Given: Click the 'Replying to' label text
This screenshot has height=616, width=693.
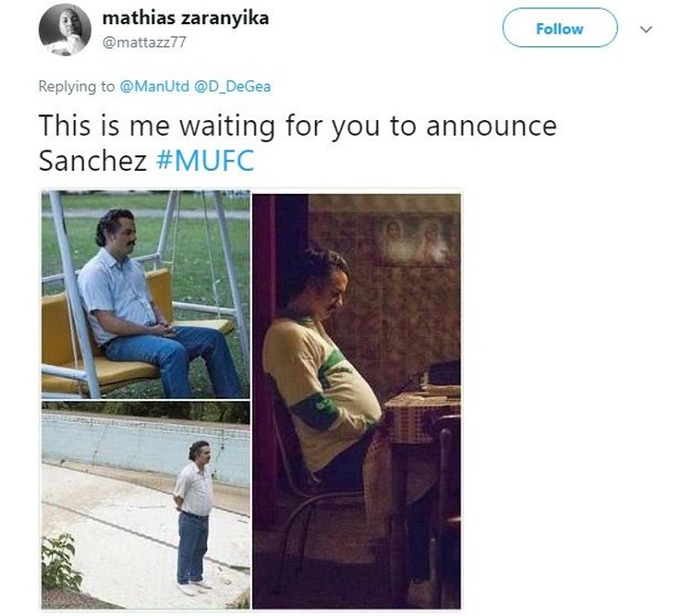Looking at the screenshot, I should coord(77,86).
